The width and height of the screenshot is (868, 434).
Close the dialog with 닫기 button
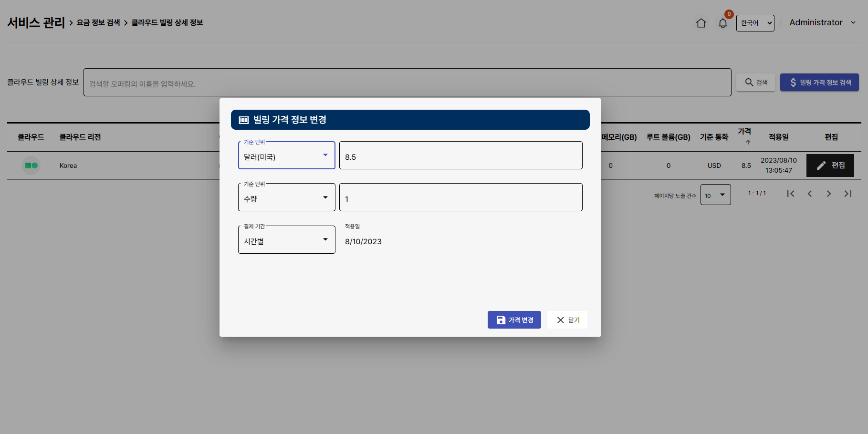coord(567,320)
